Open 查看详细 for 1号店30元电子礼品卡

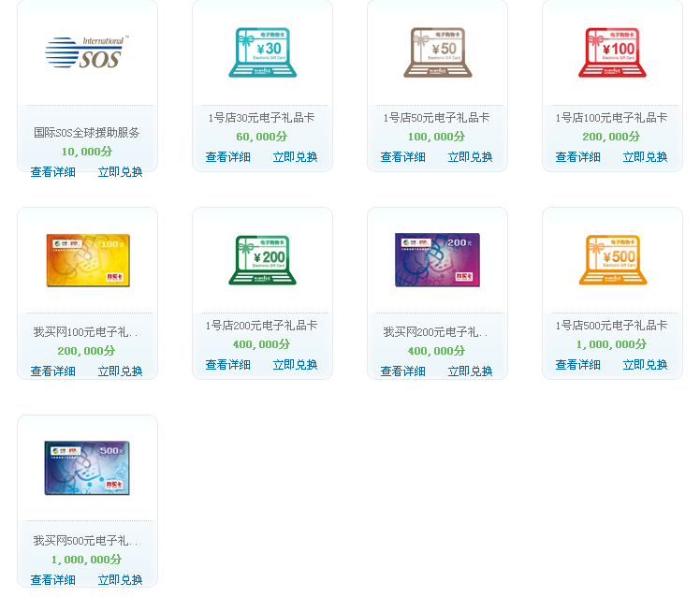pos(227,157)
